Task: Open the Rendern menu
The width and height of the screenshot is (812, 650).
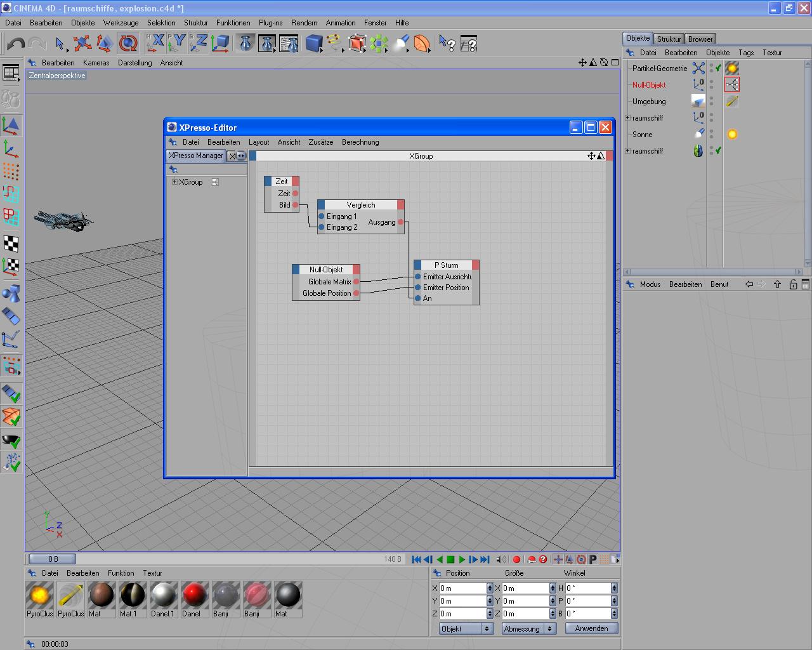Action: 304,22
